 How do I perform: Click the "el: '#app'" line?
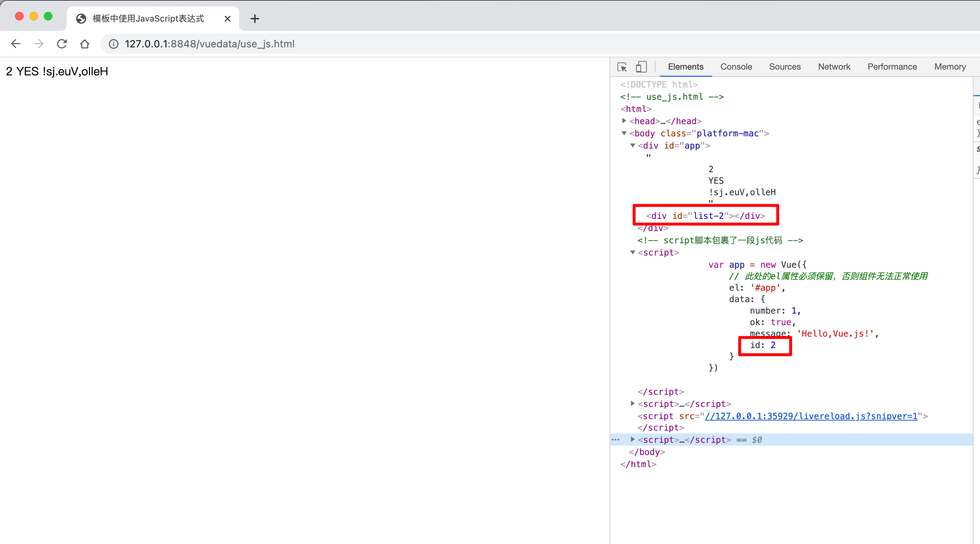(x=757, y=288)
